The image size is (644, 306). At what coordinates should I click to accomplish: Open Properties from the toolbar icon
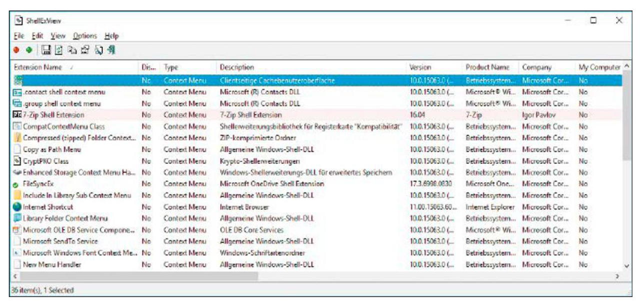[x=84, y=50]
